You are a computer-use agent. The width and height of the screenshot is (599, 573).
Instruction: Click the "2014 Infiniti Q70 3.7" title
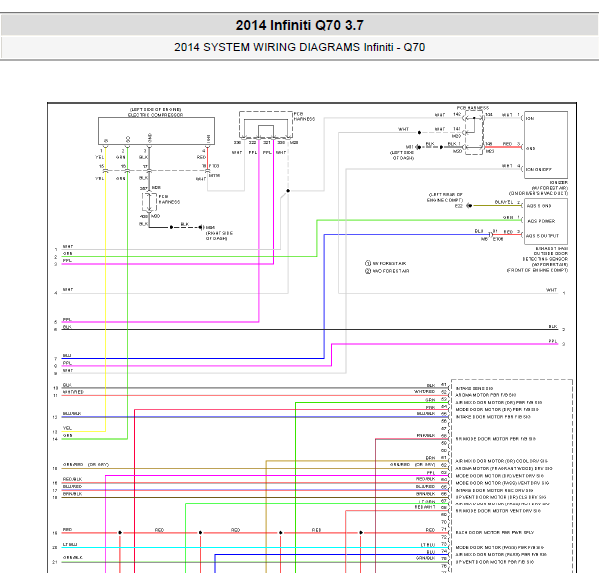pyautogui.click(x=300, y=26)
